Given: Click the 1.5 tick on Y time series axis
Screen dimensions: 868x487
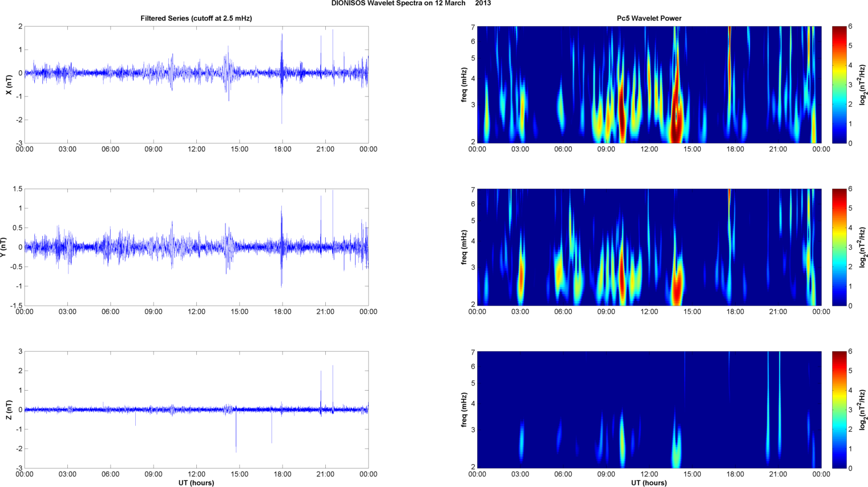Looking at the screenshot, I should [x=17, y=189].
